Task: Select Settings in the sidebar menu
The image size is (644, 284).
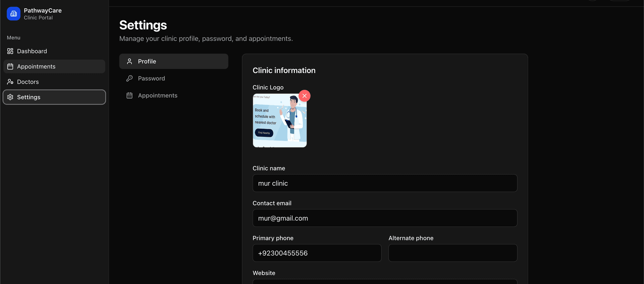Action: tap(54, 97)
